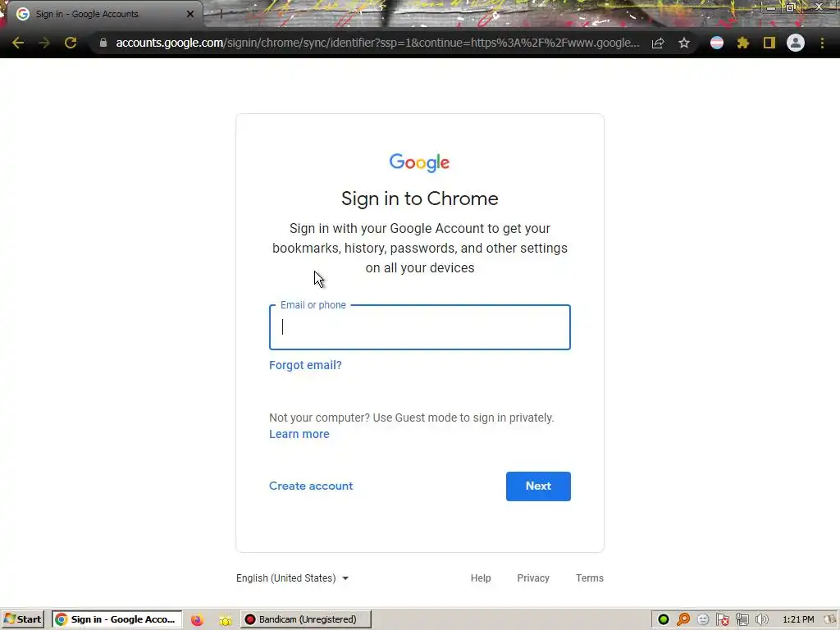Click the volume speaker tray icon

(x=762, y=620)
